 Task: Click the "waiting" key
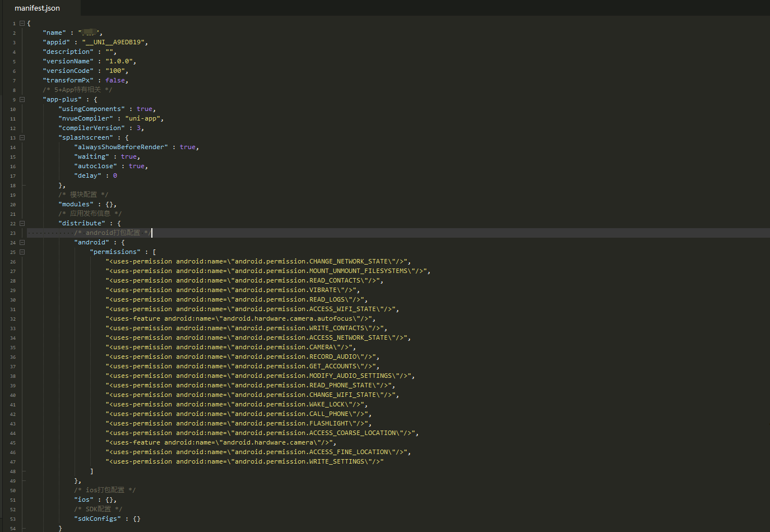(91, 156)
